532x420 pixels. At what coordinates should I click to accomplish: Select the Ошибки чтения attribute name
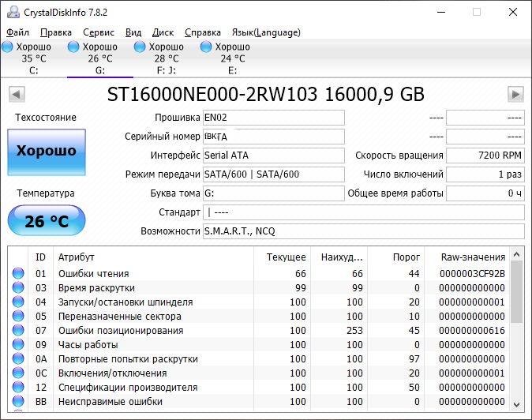click(94, 273)
